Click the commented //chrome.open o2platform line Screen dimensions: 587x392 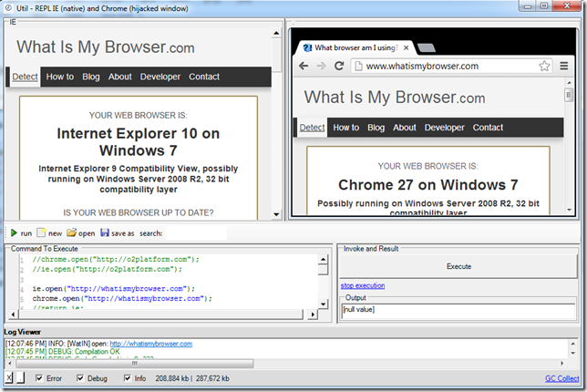(x=116, y=259)
